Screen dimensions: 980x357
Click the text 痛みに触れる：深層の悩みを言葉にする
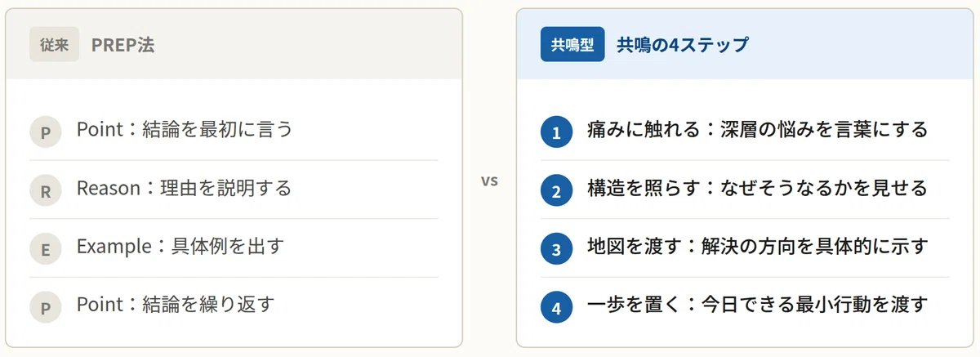point(758,130)
